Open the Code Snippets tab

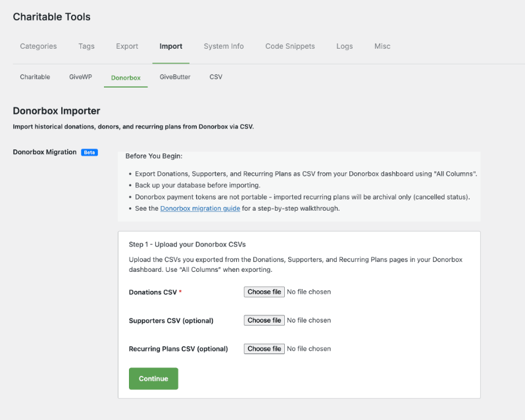click(290, 46)
